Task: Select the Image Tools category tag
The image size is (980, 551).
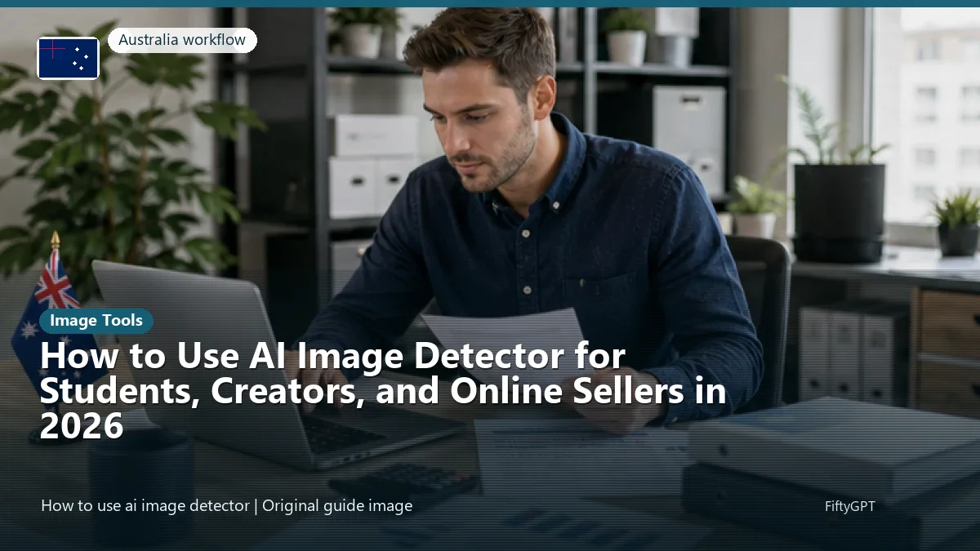Action: pos(96,321)
